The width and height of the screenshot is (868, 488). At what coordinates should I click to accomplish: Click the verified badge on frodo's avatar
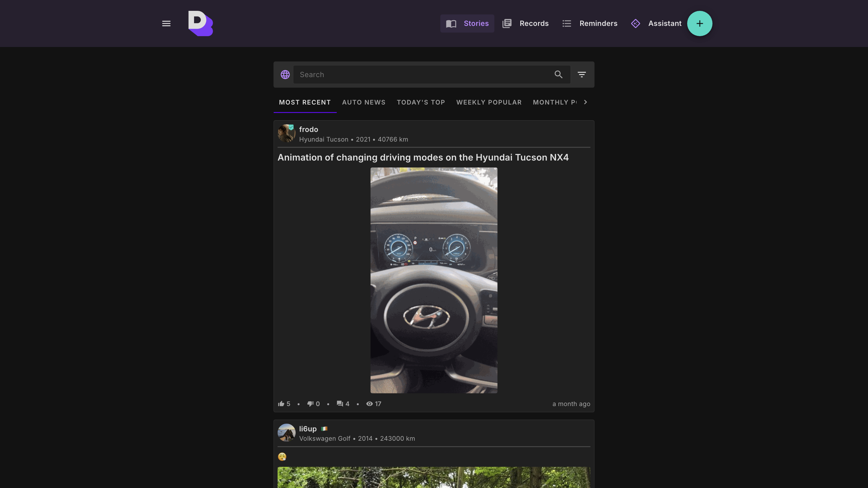(291, 127)
